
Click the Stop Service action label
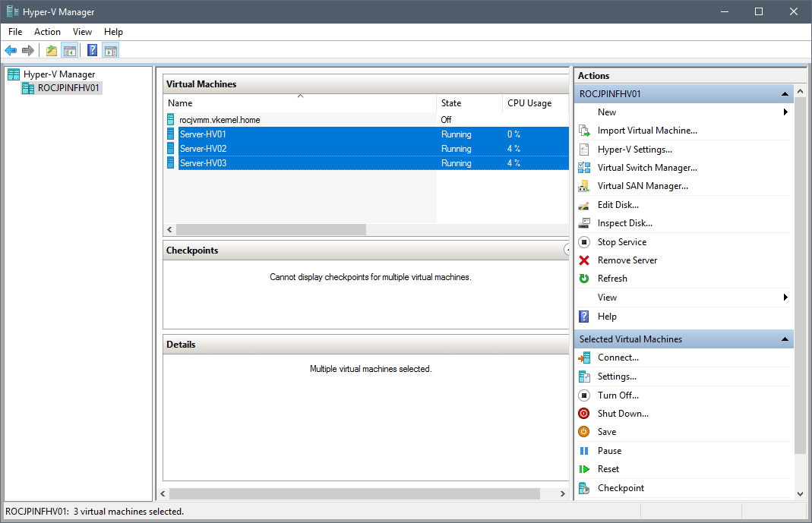622,242
